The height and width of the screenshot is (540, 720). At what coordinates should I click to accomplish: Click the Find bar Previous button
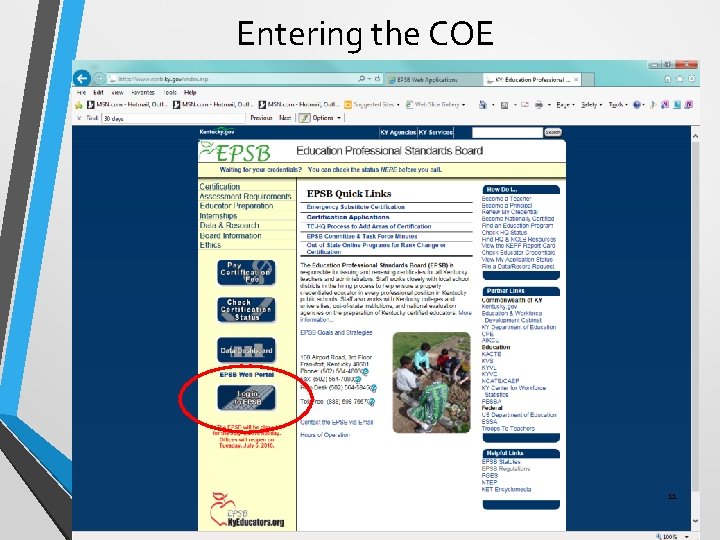point(261,118)
